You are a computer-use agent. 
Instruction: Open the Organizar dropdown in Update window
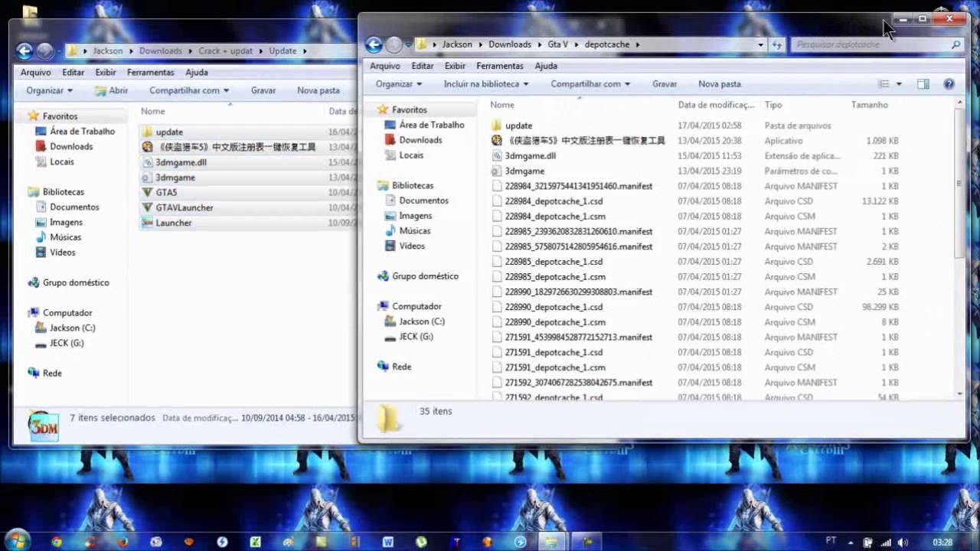point(49,90)
